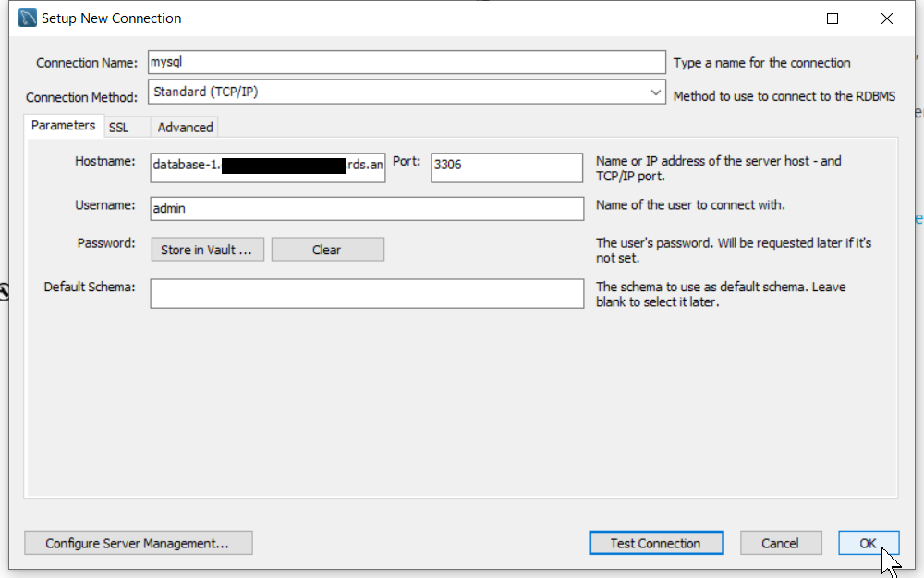Cancel the new connection setup

point(781,543)
